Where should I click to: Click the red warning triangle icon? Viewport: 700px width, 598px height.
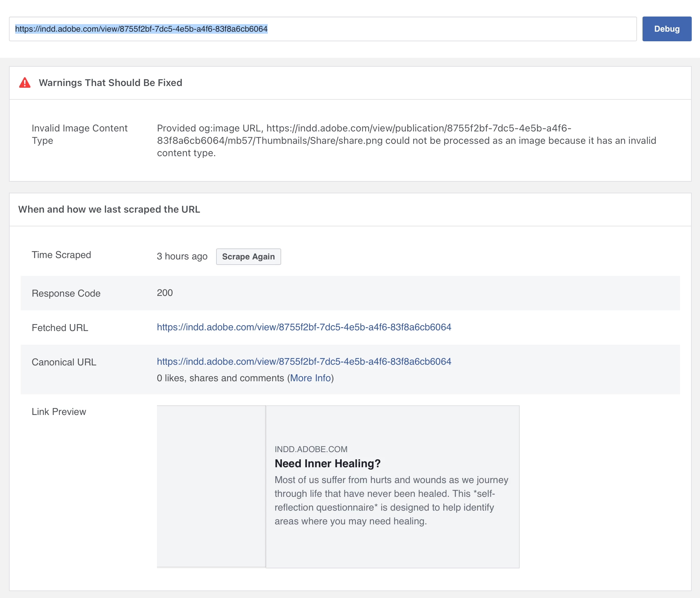tap(25, 83)
